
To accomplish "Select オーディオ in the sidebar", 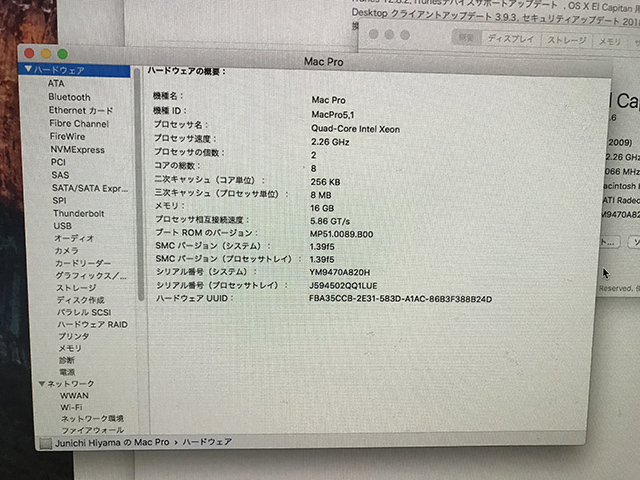I will pos(74,238).
